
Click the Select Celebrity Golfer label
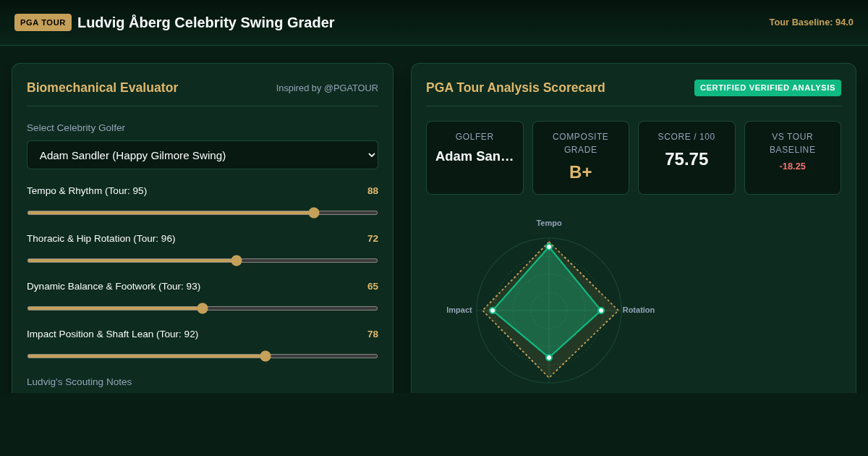pyautogui.click(x=76, y=128)
